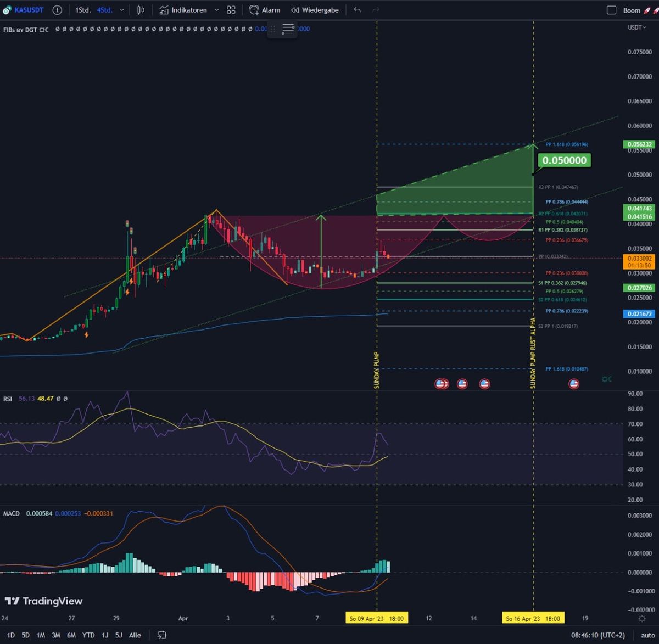The image size is (659, 644).
Task: Select the 1M date range tab
Action: pos(41,635)
